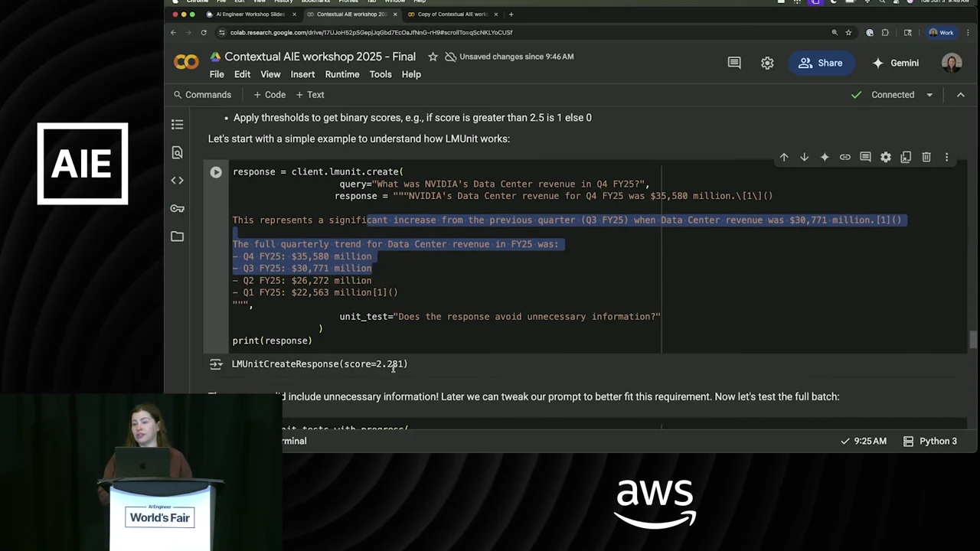The height and width of the screenshot is (551, 980).
Task: Click the LMUnitCreateResponse output text
Action: tap(319, 364)
